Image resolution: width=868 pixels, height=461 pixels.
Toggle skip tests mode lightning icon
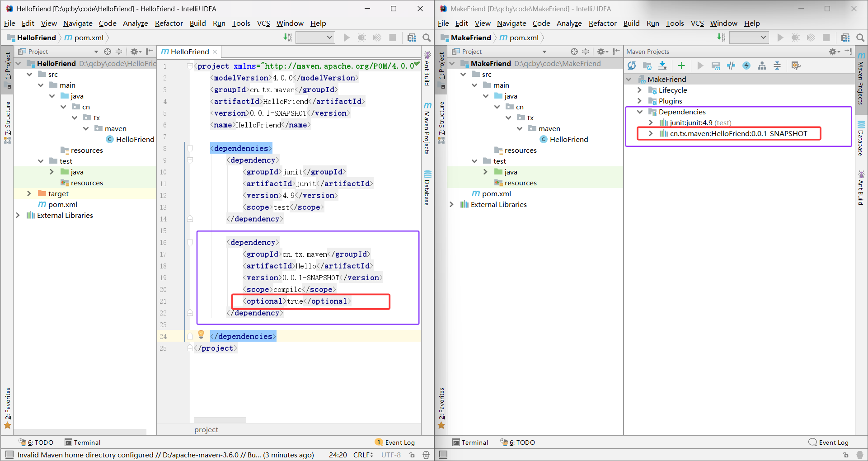click(746, 66)
